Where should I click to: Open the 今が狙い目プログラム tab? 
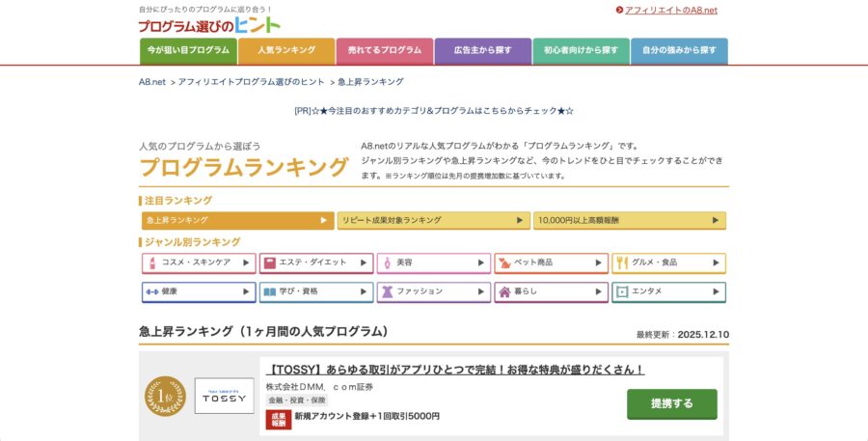coord(188,51)
